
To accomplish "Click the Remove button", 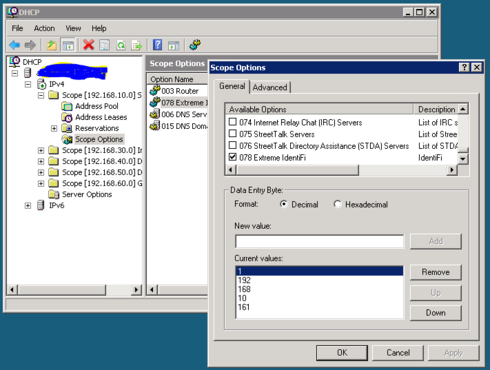I will pos(436,272).
